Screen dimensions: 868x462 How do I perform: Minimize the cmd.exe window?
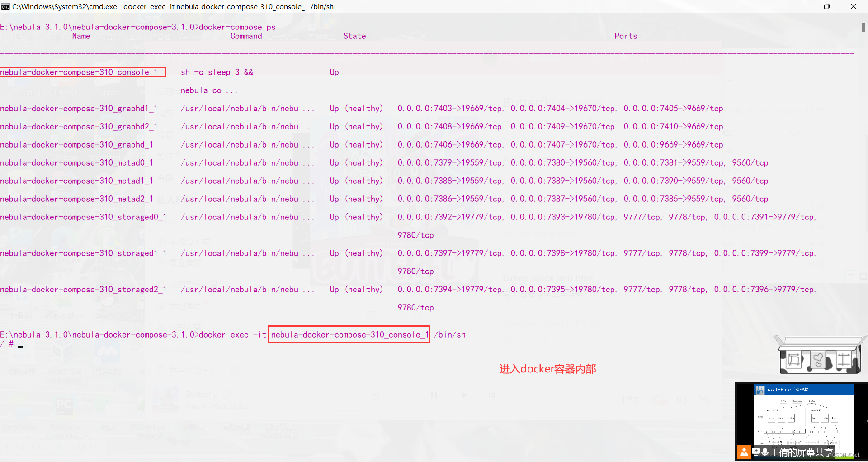click(800, 6)
